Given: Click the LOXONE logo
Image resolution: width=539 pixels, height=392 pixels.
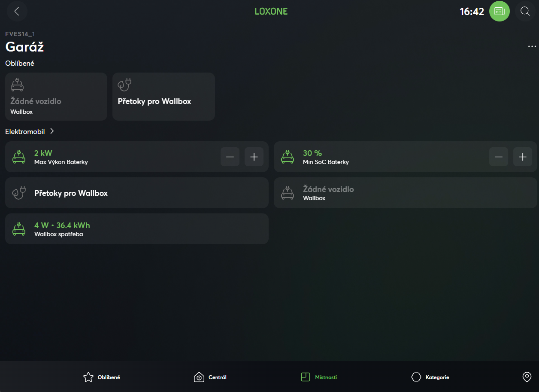Looking at the screenshot, I should [x=271, y=12].
